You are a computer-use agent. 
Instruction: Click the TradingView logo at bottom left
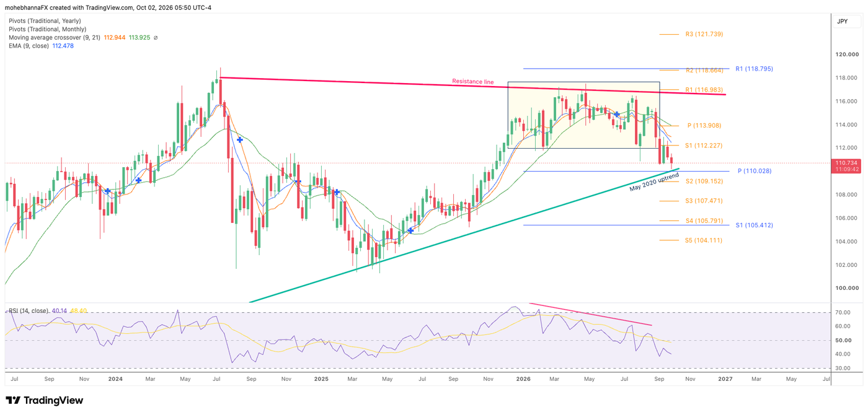(45, 401)
